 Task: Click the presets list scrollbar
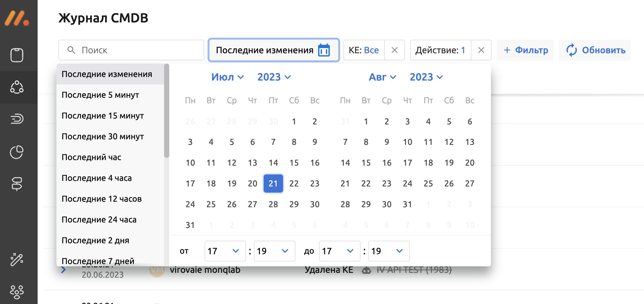[167, 111]
